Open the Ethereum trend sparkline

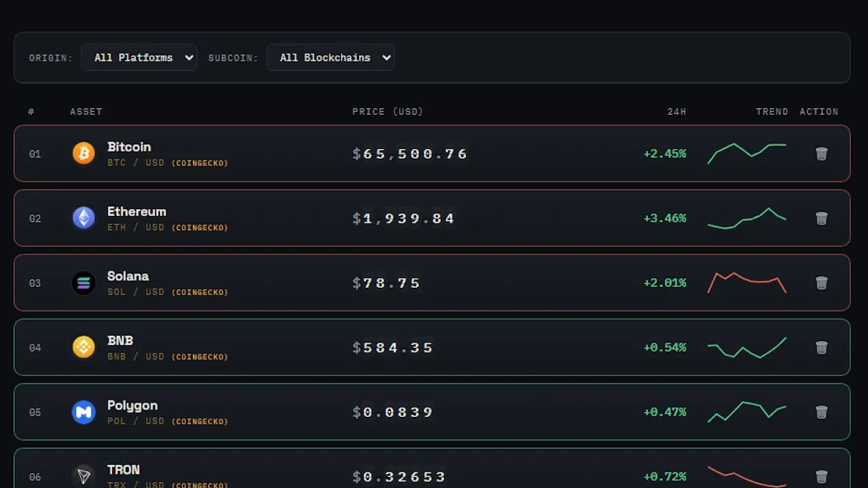(x=747, y=218)
